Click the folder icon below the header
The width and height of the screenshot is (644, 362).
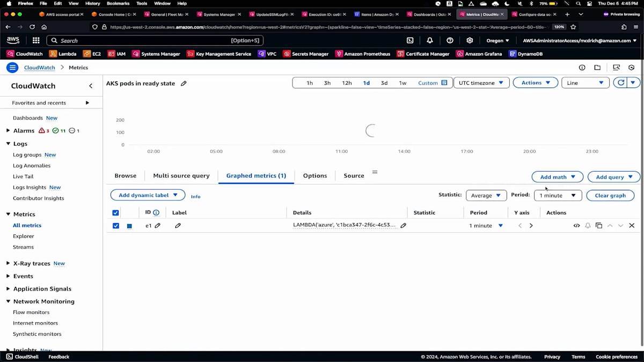pos(597,68)
